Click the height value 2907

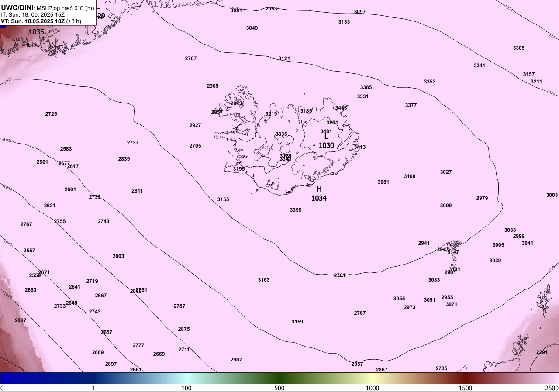(236, 360)
